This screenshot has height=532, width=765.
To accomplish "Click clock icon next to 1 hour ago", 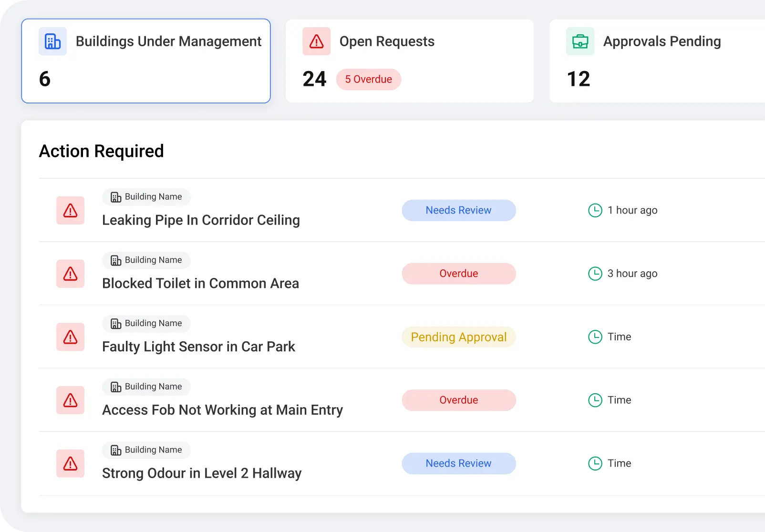I will coord(595,210).
